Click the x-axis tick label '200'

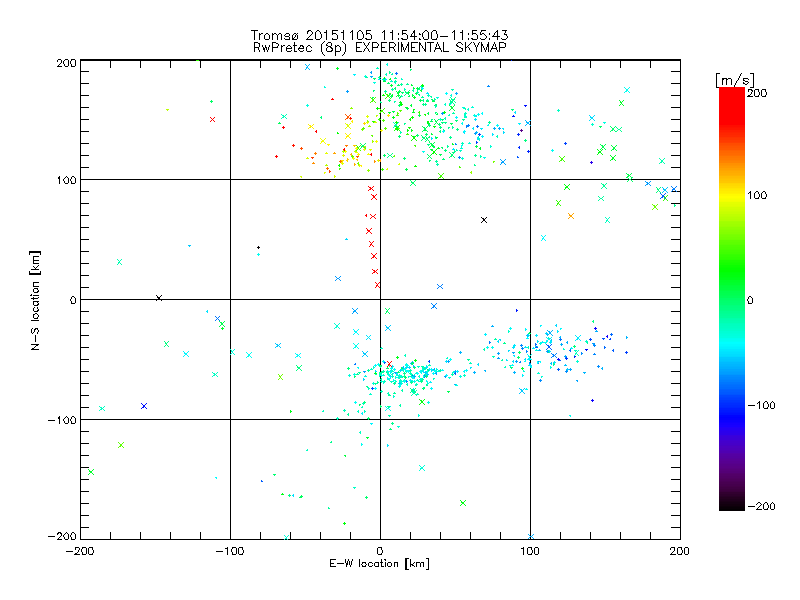tap(680, 551)
